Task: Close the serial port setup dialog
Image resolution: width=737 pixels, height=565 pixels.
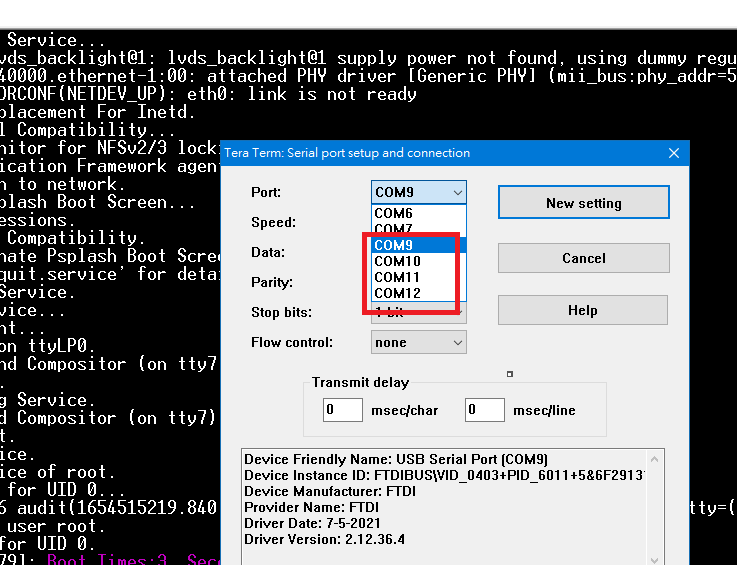Action: (x=673, y=153)
